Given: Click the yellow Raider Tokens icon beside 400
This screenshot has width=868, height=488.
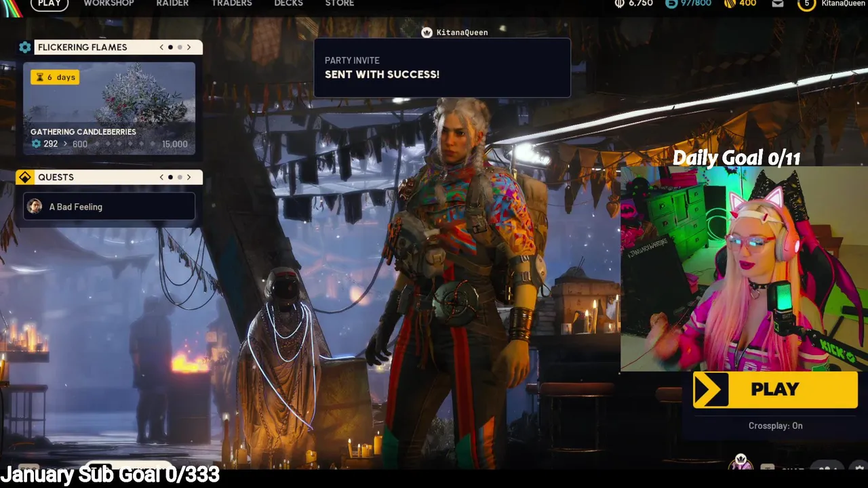Looking at the screenshot, I should pyautogui.click(x=730, y=3).
